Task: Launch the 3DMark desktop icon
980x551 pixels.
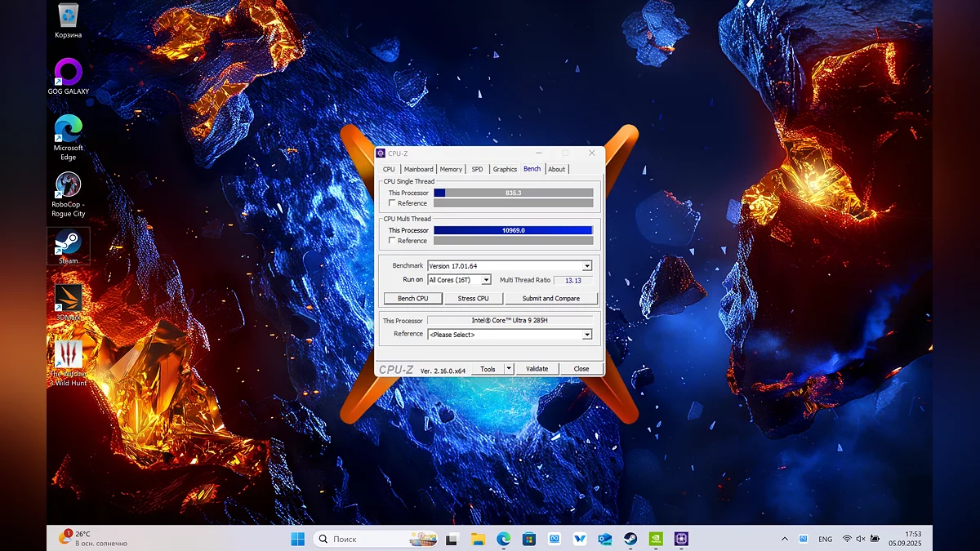Action: [x=68, y=298]
